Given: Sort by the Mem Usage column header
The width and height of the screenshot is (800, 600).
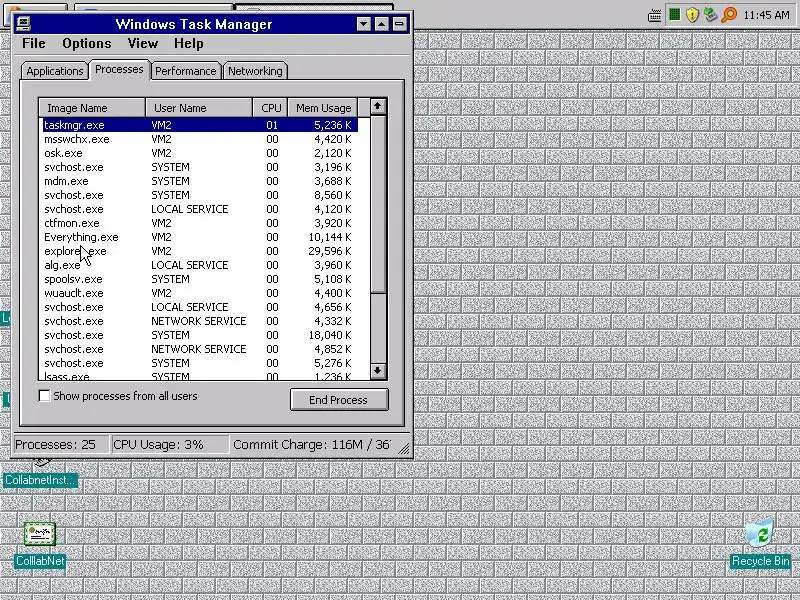Looking at the screenshot, I should 323,108.
